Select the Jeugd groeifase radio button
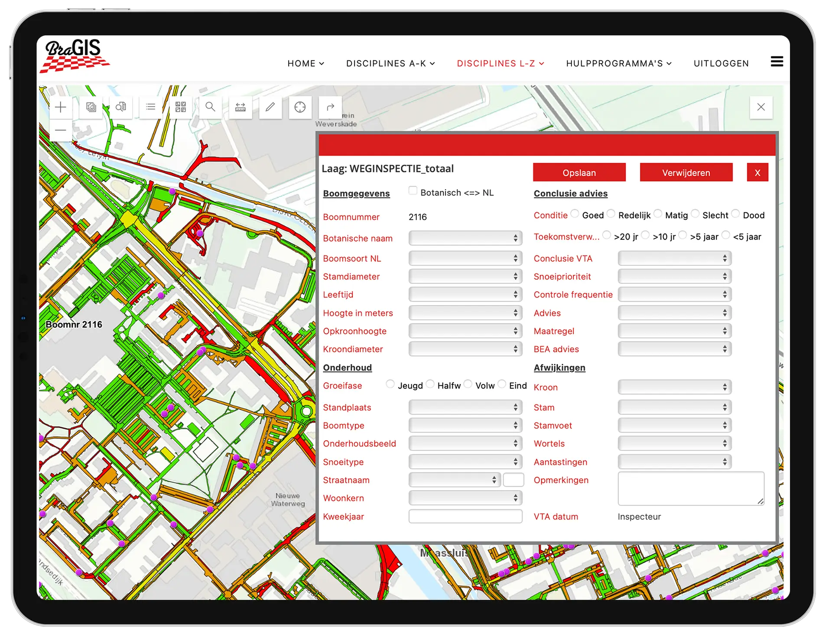Viewport: 832px width, 644px height. click(390, 384)
